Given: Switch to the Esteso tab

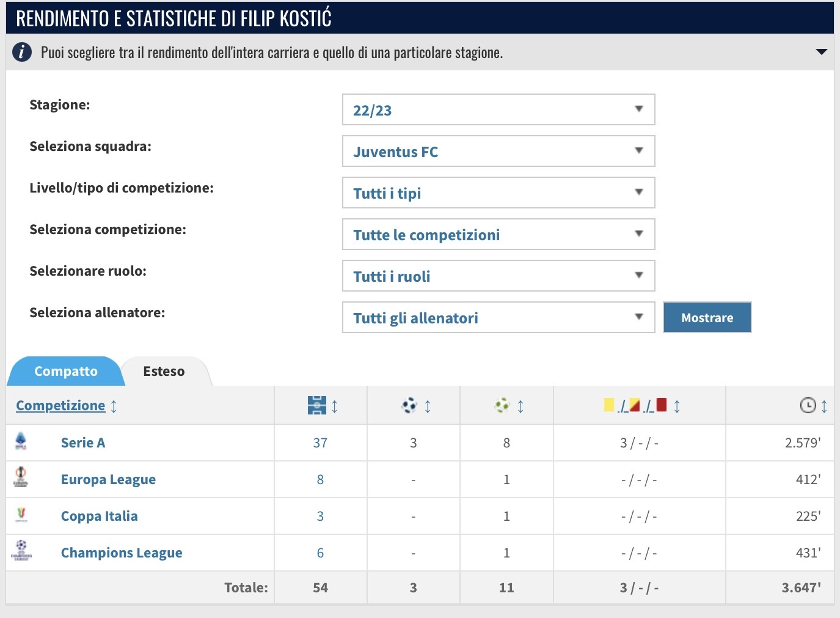Looking at the screenshot, I should (x=164, y=372).
